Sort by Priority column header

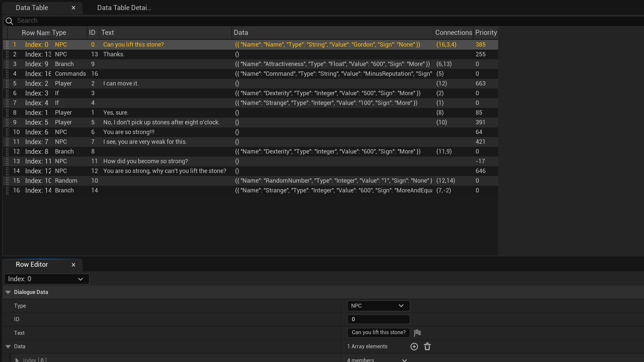486,33
